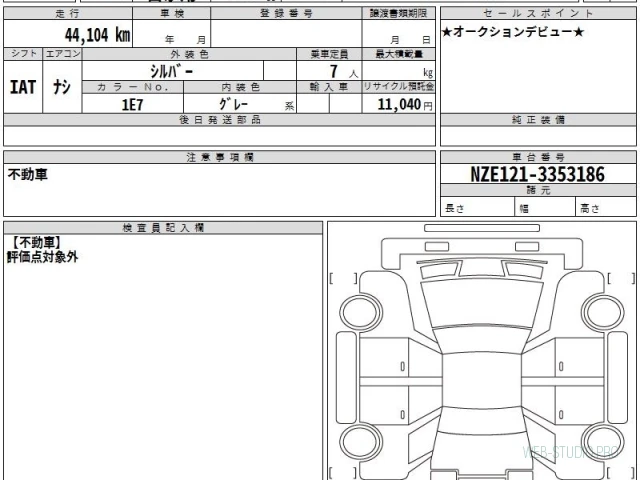Select the shift type text IAT
This screenshot has width=640, height=480.
(23, 87)
